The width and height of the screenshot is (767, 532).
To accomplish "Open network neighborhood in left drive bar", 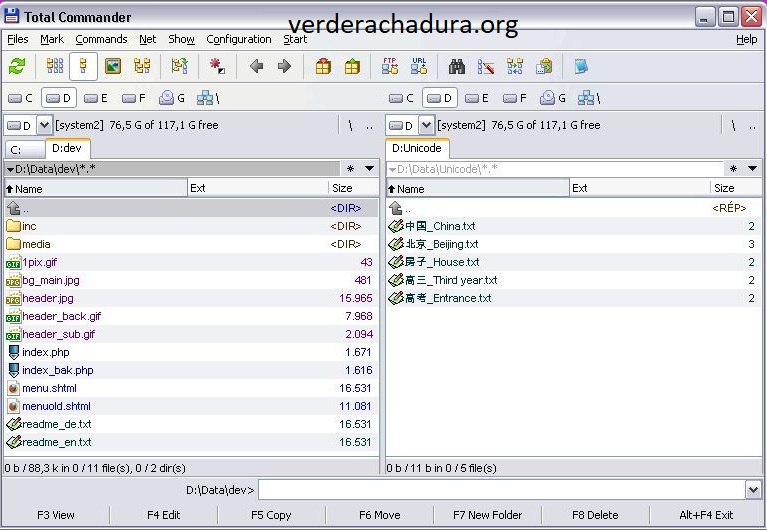I will point(208,98).
